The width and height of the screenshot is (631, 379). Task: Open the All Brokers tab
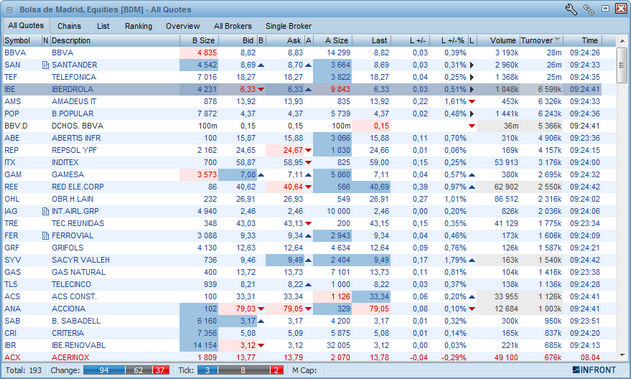233,26
